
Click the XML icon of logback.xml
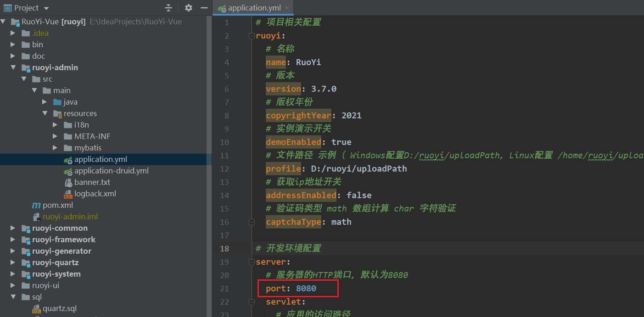point(68,194)
